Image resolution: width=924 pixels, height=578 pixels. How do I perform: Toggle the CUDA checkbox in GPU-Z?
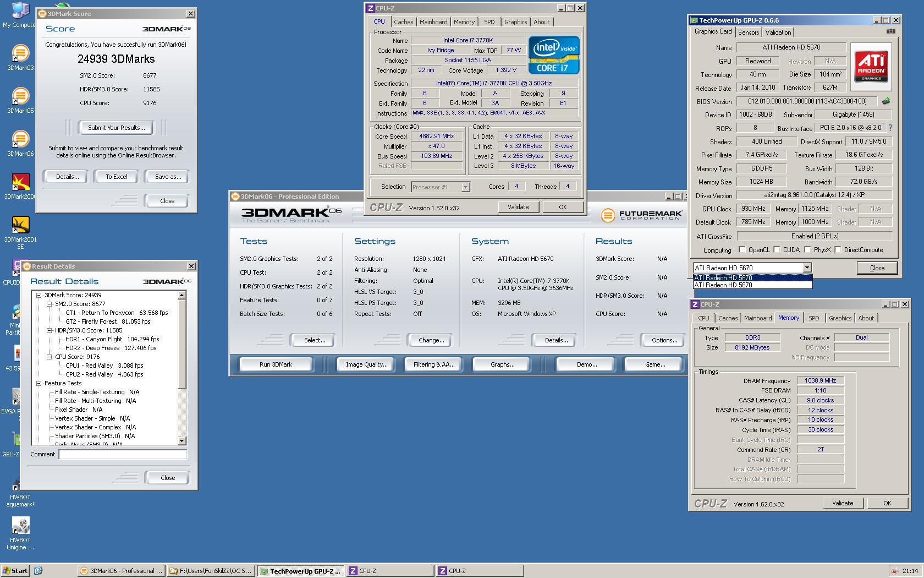(x=776, y=250)
